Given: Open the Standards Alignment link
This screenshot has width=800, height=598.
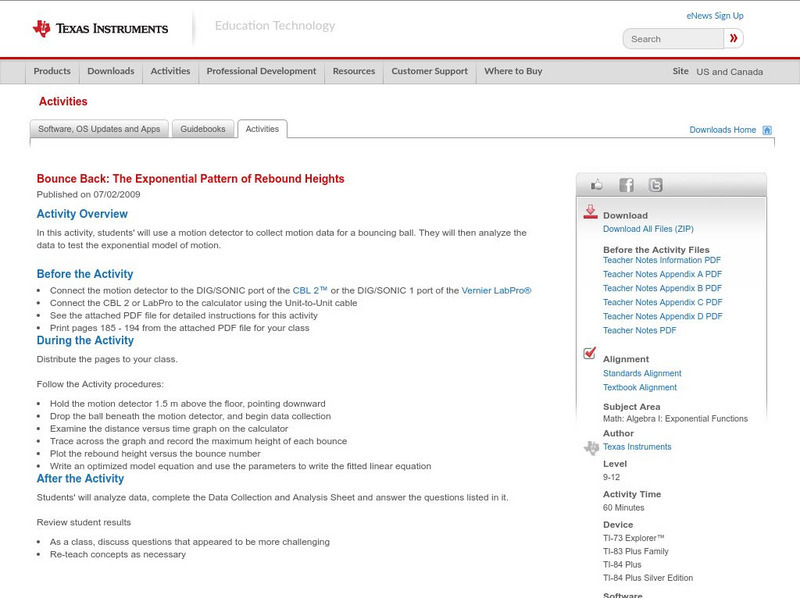Looking at the screenshot, I should tap(642, 373).
